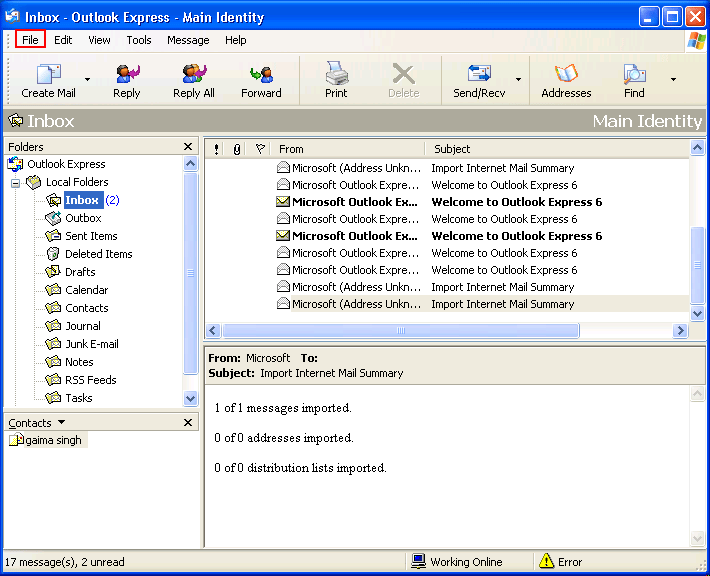Viewport: 710px width, 576px height.
Task: Click the Local Folders icon
Action: click(34, 182)
